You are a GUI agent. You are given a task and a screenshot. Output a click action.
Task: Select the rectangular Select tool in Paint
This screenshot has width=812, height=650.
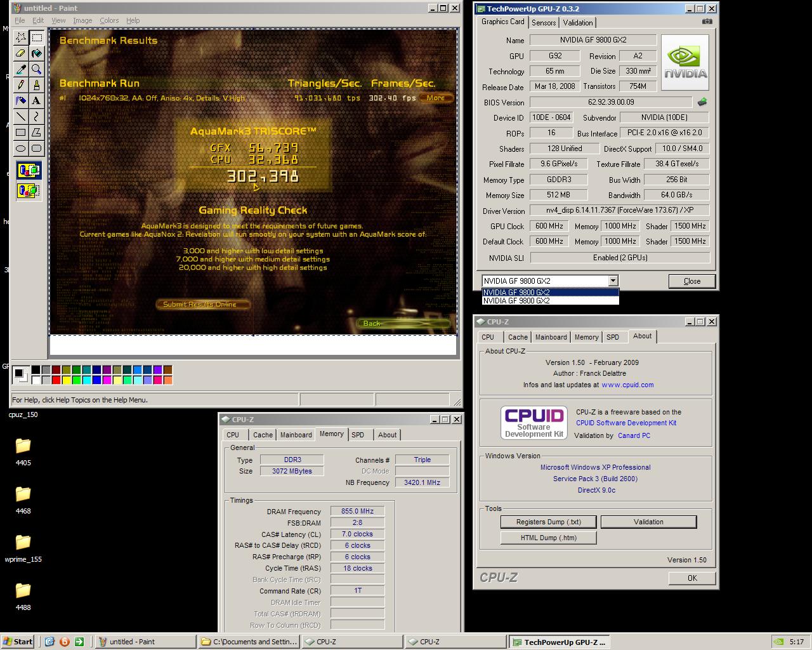(37, 37)
